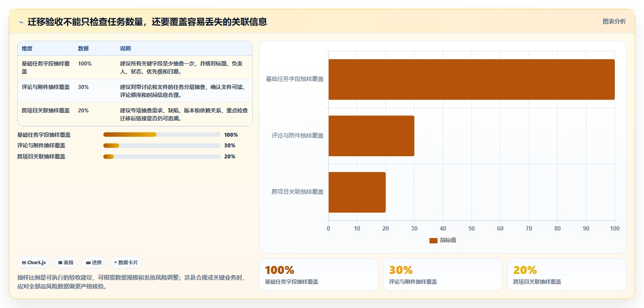Click the 评论与附件抽样覆盖 y-axis label
Viewport: 644px width, 308px height.
[x=297, y=136]
